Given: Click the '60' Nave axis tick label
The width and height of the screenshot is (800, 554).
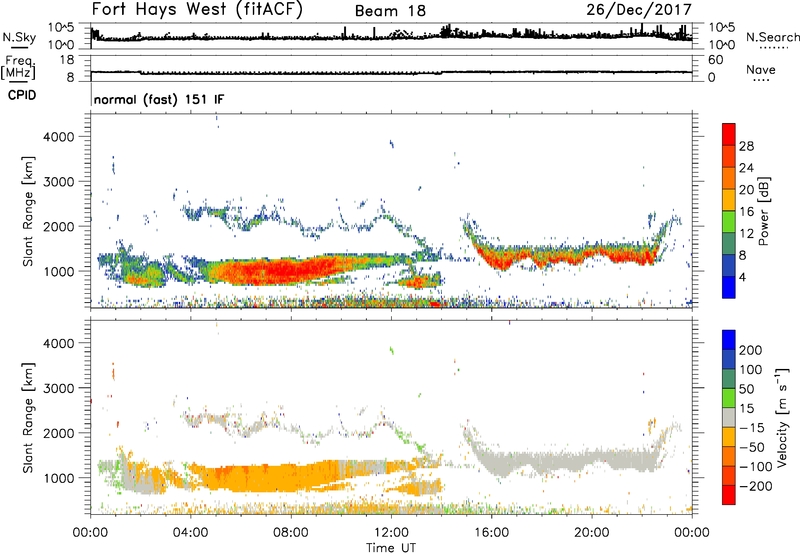Looking at the screenshot, I should point(715,60).
